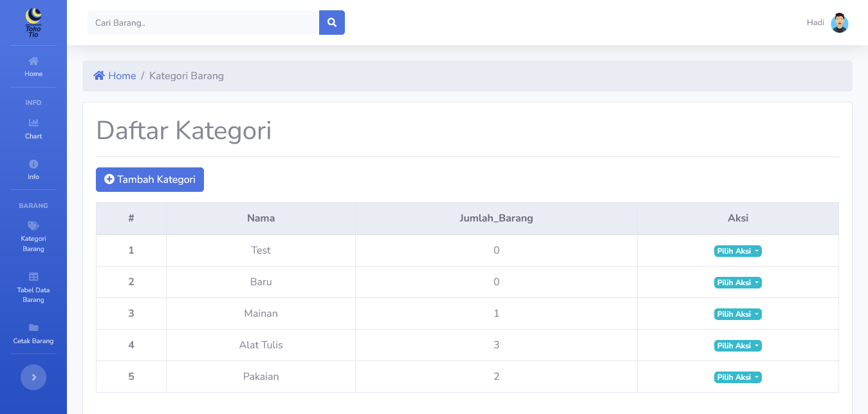
Task: Expand Pilih Aksi for Mainan category
Action: [737, 314]
